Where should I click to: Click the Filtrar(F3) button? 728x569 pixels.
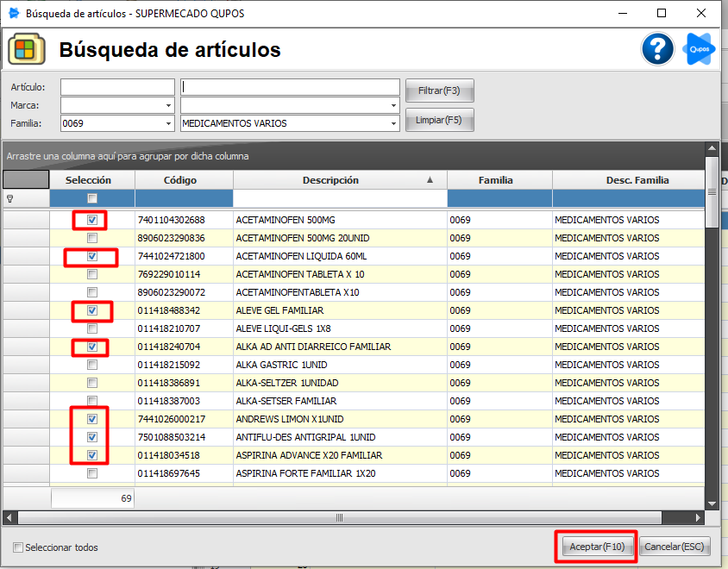click(x=440, y=91)
